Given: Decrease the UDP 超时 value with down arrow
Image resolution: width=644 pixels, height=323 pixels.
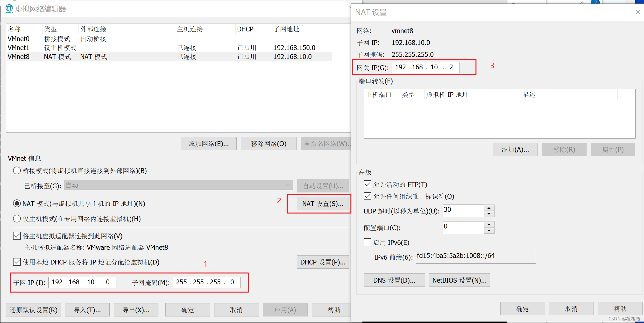Looking at the screenshot, I should 489,214.
